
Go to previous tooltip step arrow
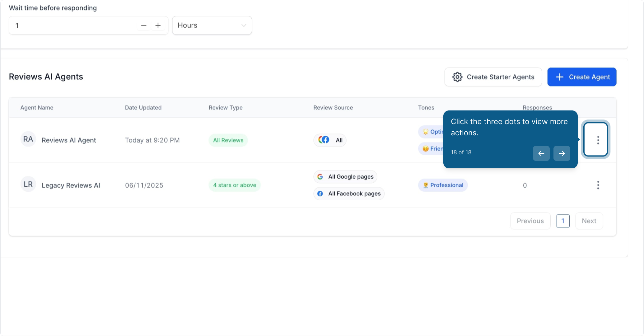tap(541, 153)
